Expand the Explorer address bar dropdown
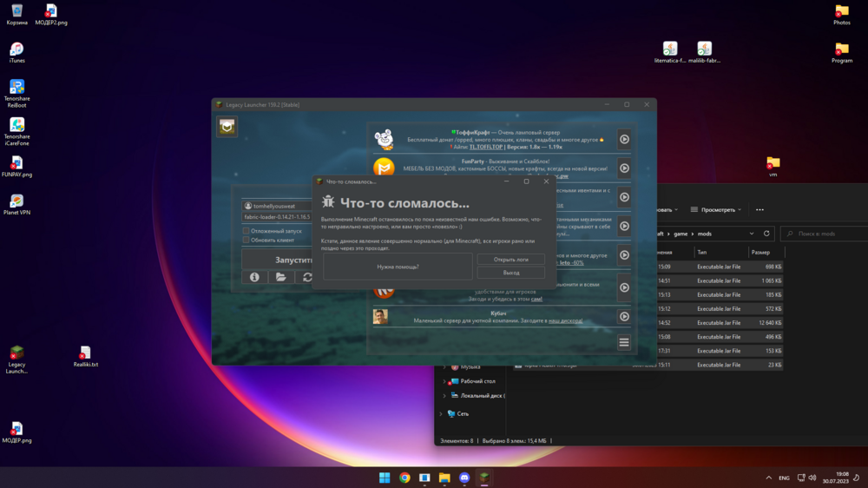 pos(751,234)
